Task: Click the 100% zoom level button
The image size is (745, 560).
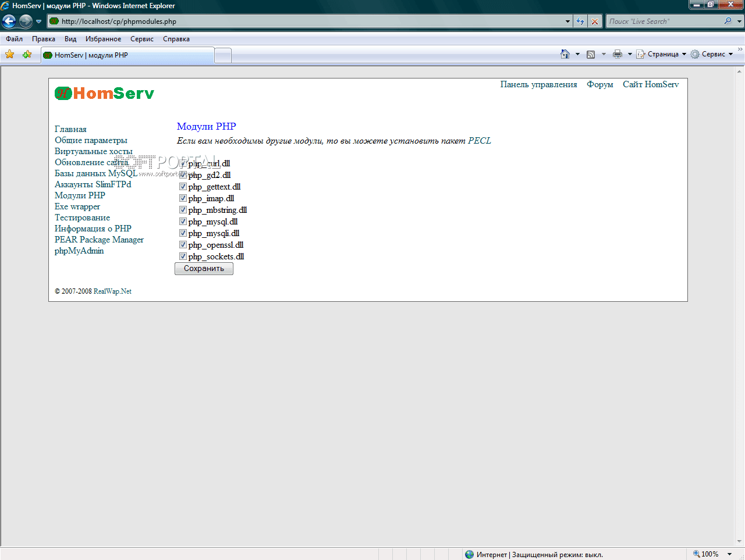Action: point(705,554)
